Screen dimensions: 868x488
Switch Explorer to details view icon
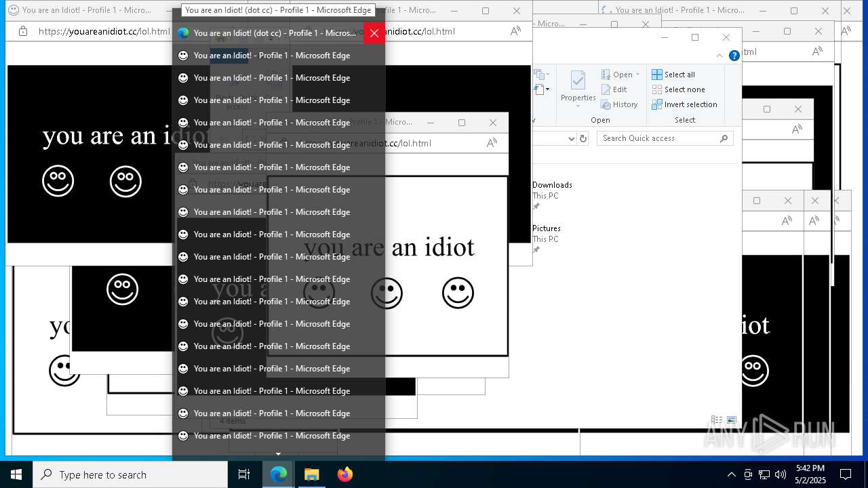tap(717, 420)
